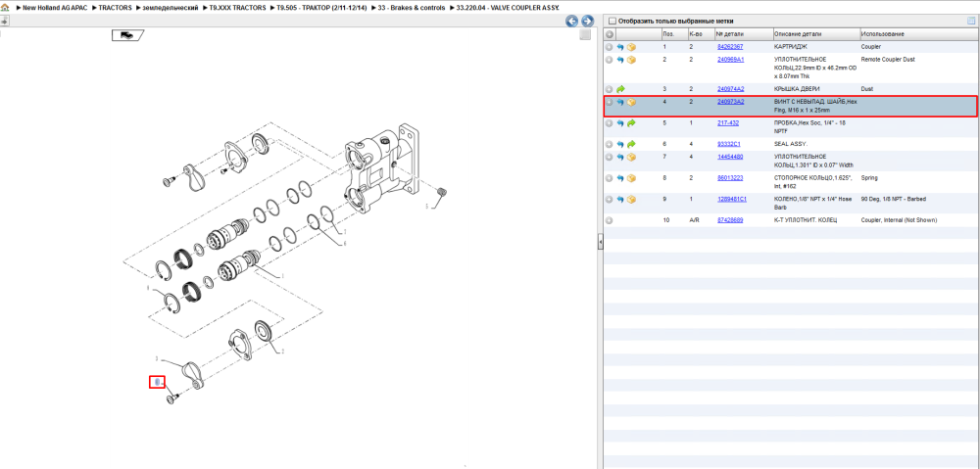980x469 pixels.
Task: Click the green arrow on the ПРОБКА row
Action: point(631,123)
